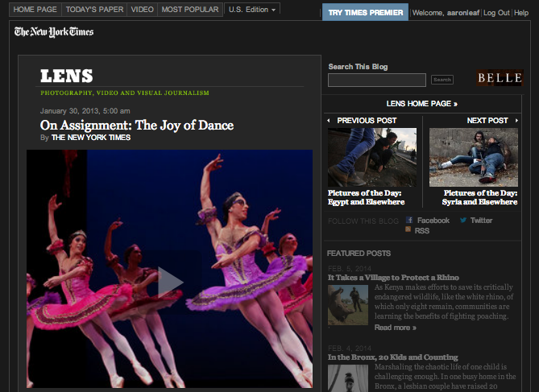Viewport: 539px width, 392px height.
Task: Open the U.S. Edition dropdown
Action: (x=252, y=10)
